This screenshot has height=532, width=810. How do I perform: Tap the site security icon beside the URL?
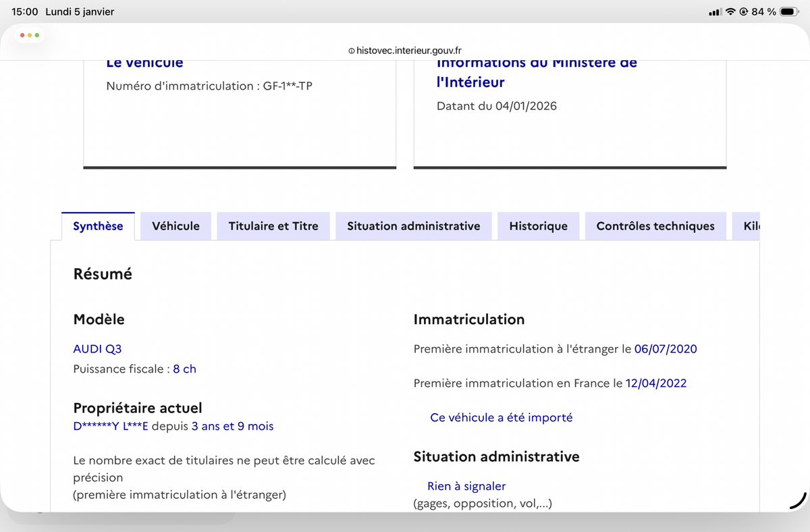click(351, 51)
